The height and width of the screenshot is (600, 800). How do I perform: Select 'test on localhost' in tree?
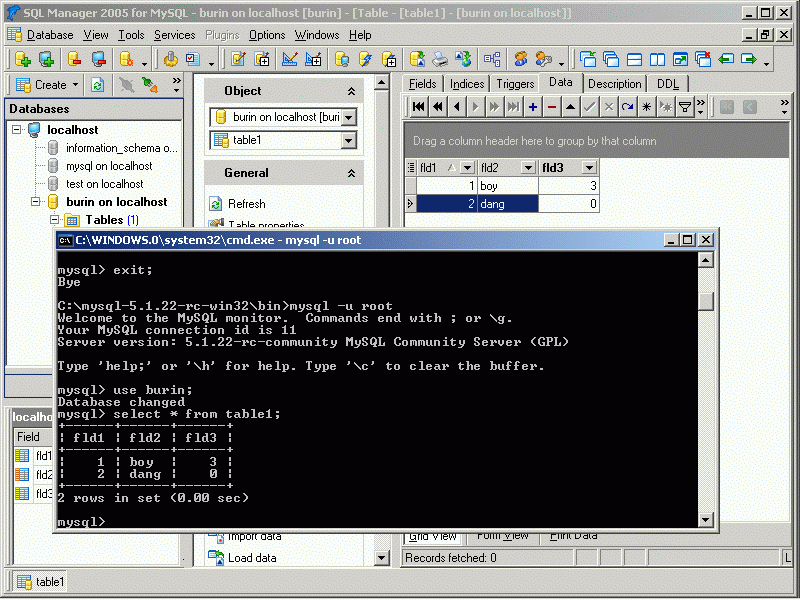(105, 184)
